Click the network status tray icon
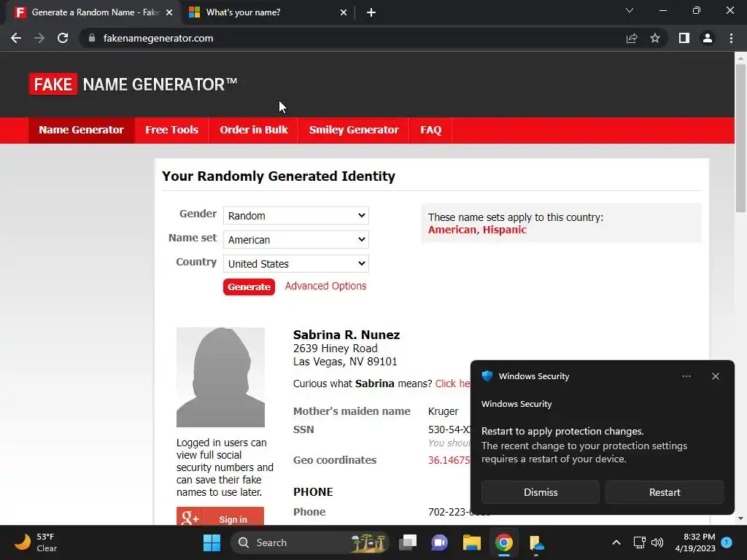 (639, 542)
